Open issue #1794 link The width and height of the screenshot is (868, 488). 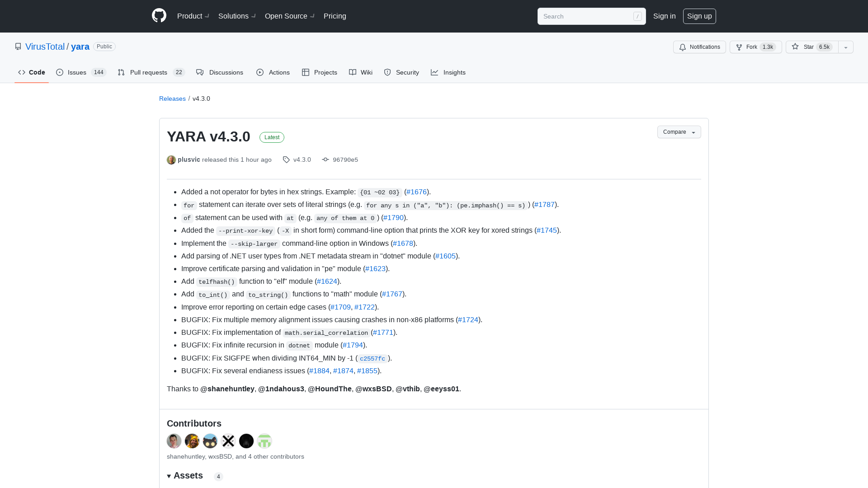tap(353, 345)
